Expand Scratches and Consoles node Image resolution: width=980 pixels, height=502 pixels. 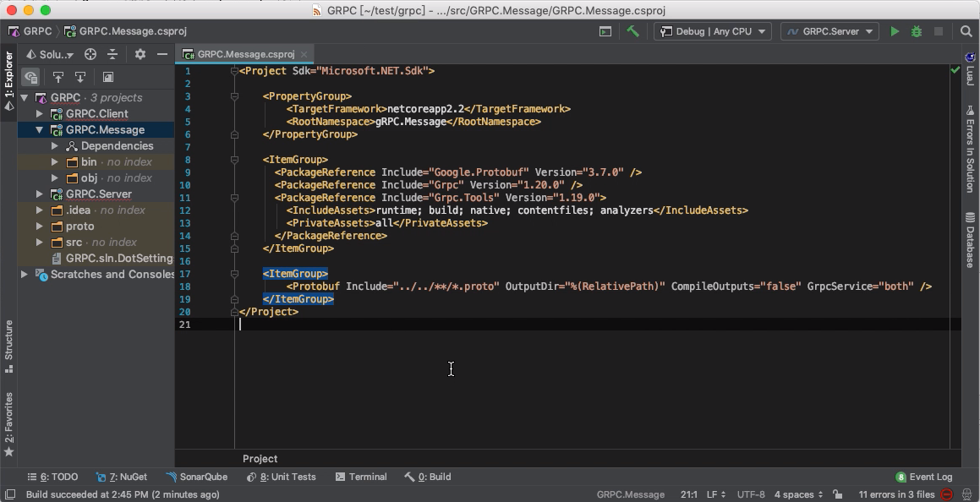[24, 274]
